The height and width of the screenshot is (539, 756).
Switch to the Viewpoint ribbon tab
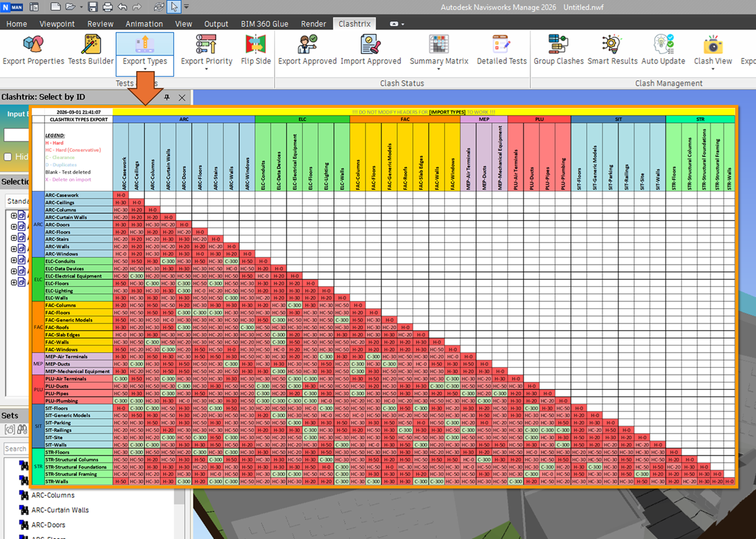coord(57,24)
